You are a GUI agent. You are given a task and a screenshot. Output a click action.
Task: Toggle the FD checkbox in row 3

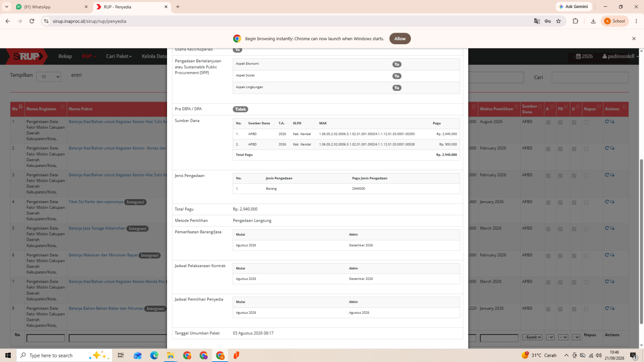click(x=560, y=176)
